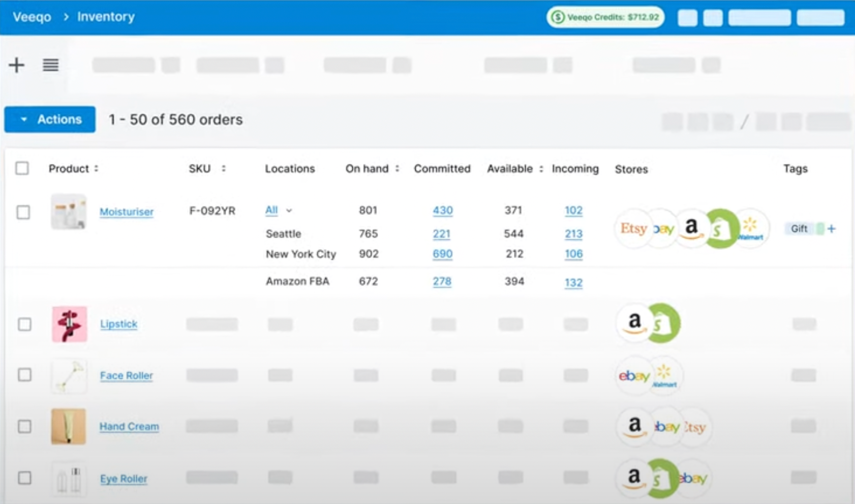Click eBay icon in Hand Cream row
This screenshot has height=504, width=855.
[x=667, y=427]
